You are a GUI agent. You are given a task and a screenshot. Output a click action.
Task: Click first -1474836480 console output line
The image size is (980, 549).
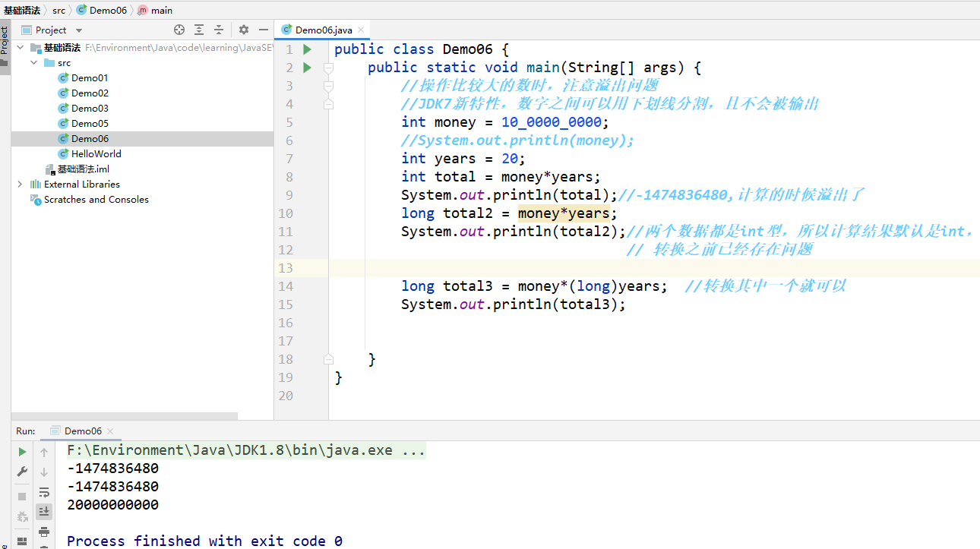112,469
